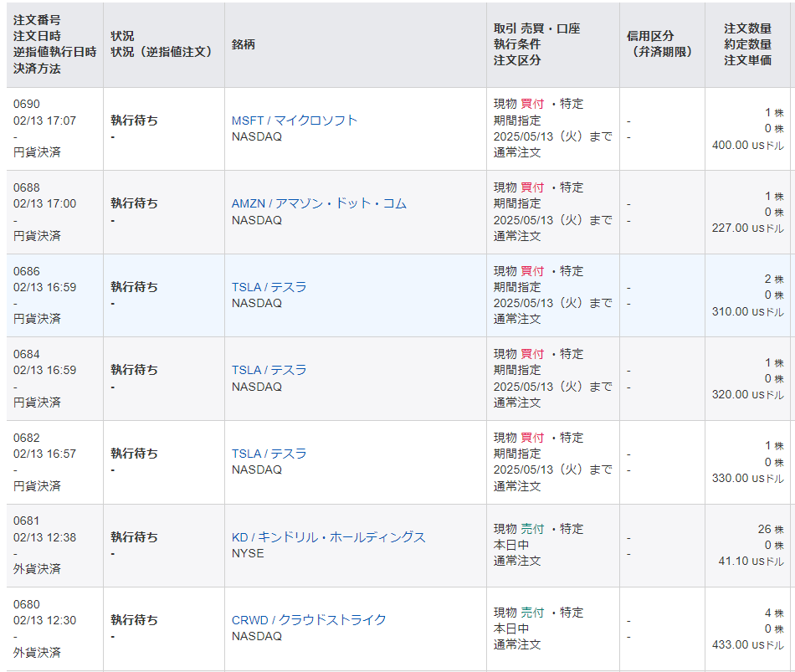The width and height of the screenshot is (795, 672).
Task: Open TSLA / テスラ link in order 0684
Action: point(269,370)
